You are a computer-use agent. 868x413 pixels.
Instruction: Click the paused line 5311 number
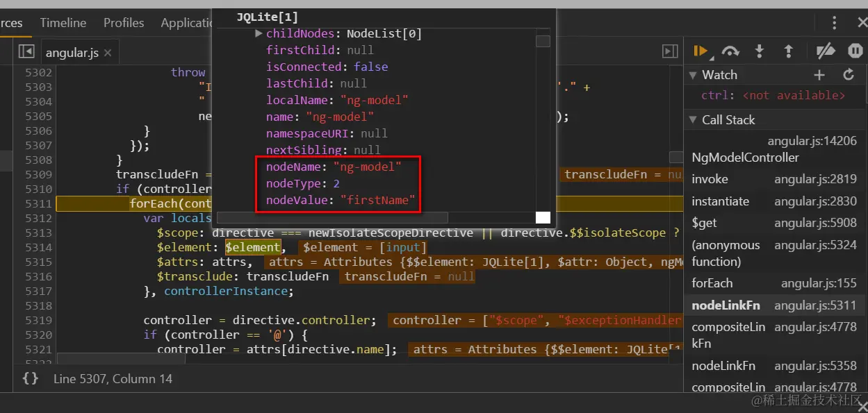click(x=38, y=203)
